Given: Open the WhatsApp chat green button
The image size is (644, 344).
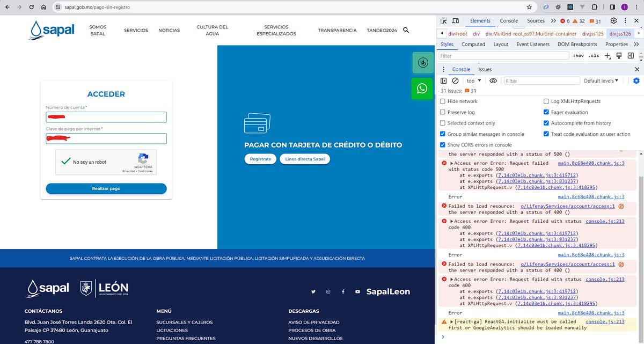Looking at the screenshot, I should pyautogui.click(x=422, y=89).
